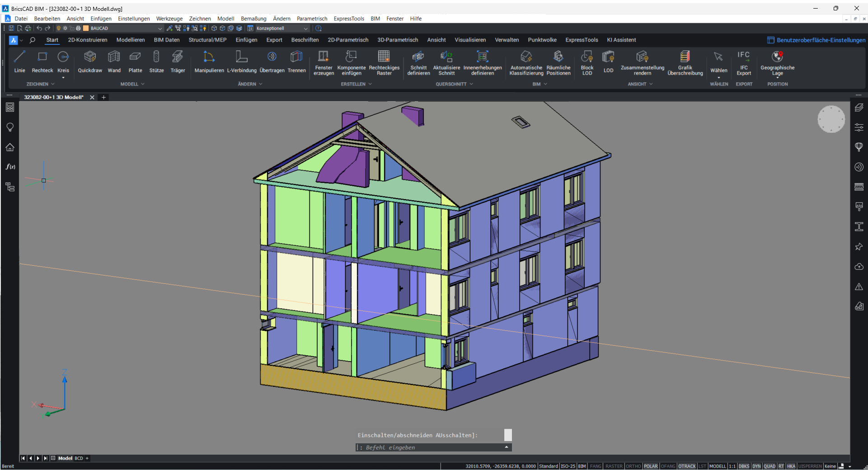
Task: Toggle OTRACK in status bar
Action: click(x=687, y=466)
